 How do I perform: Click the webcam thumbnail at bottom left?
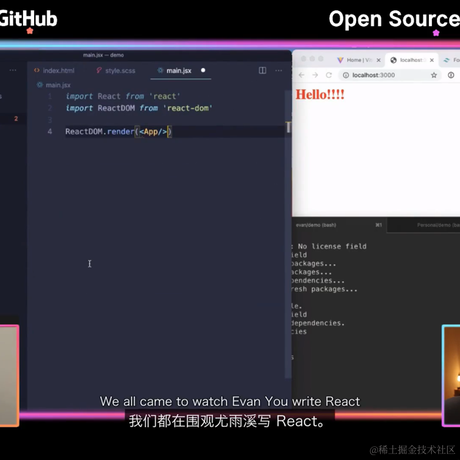(x=9, y=376)
